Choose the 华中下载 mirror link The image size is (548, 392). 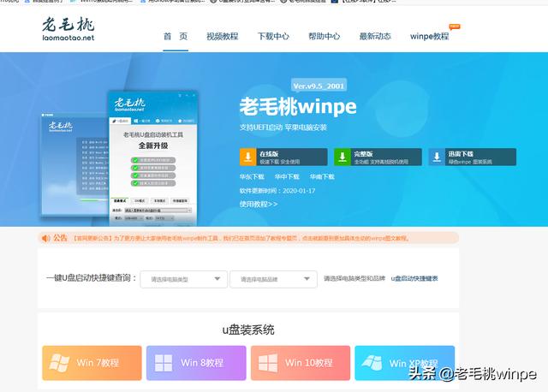[287, 177]
